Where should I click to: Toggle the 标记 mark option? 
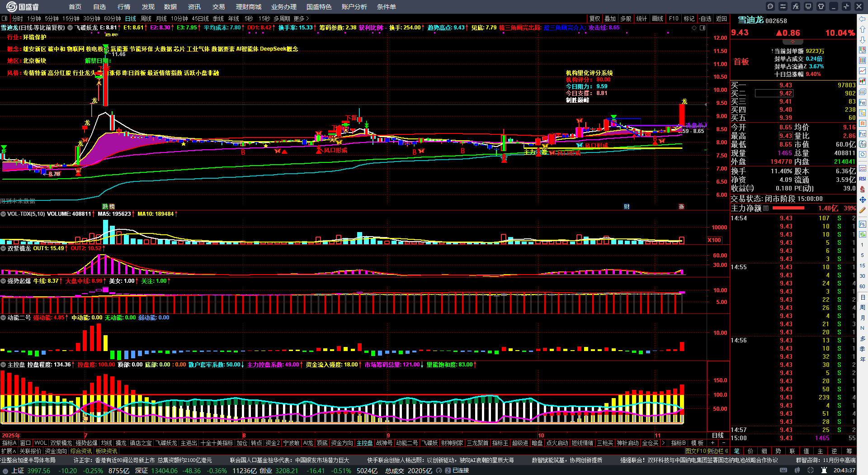689,19
